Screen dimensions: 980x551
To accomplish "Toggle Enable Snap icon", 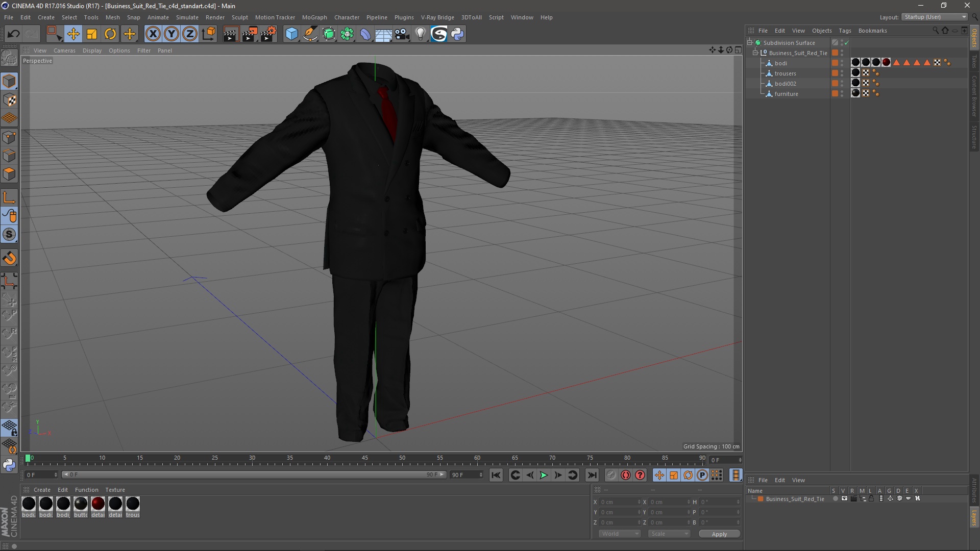I will tap(9, 258).
